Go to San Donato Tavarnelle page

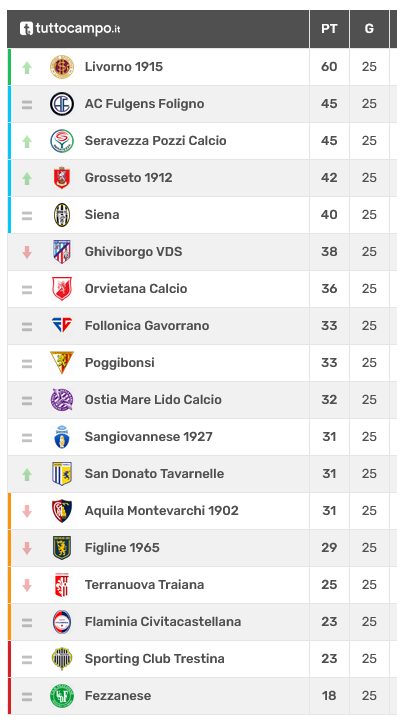pos(154,474)
